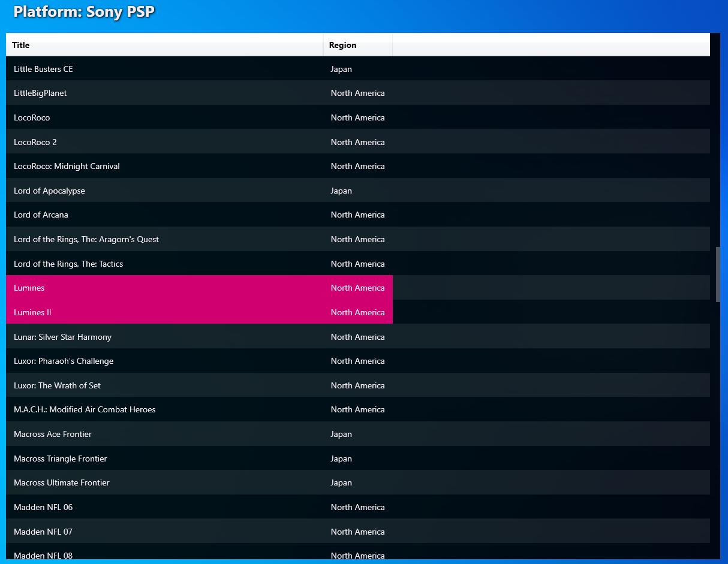Click the North America region of Madden NFL 06

357,507
